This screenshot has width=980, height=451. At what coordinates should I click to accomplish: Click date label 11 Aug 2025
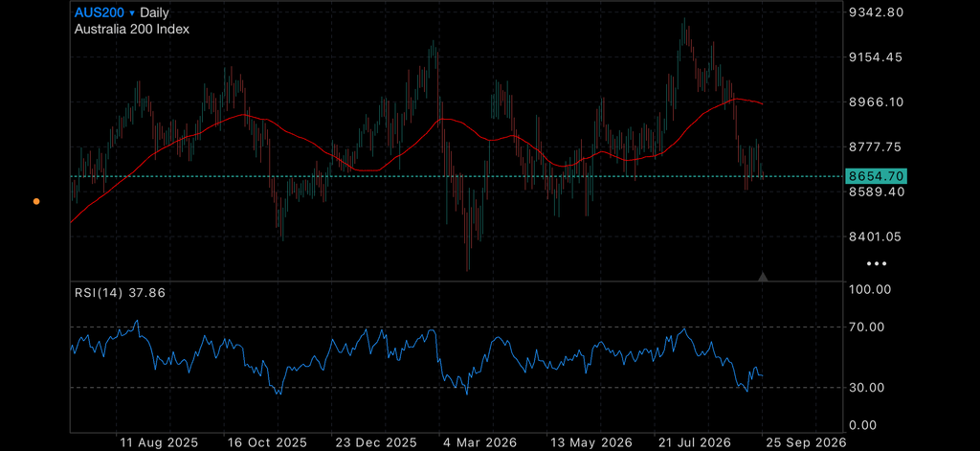pyautogui.click(x=159, y=442)
